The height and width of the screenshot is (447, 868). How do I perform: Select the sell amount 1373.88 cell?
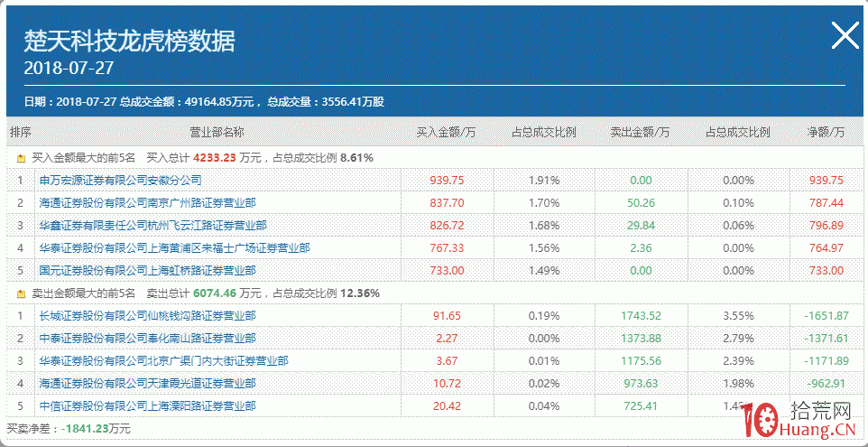641,339
